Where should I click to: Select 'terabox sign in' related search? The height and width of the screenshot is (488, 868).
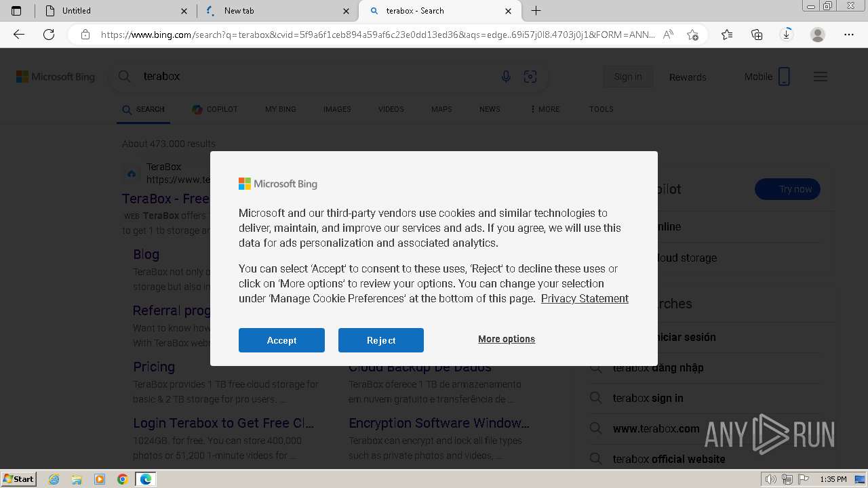pos(648,398)
